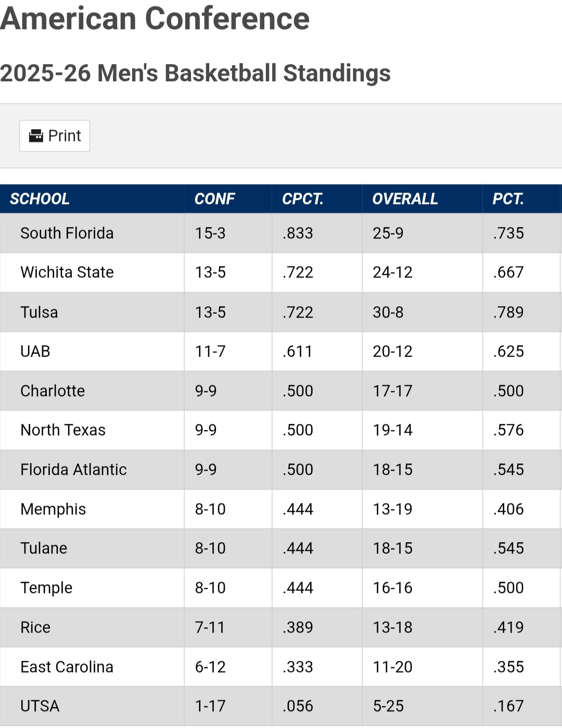Select Wichita State in the standings
This screenshot has height=728, width=562.
point(67,272)
